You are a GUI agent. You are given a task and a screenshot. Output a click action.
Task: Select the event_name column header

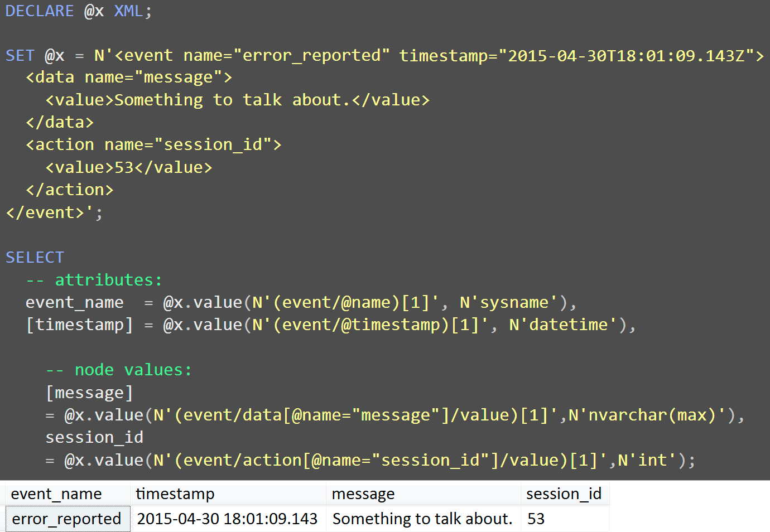[56, 494]
